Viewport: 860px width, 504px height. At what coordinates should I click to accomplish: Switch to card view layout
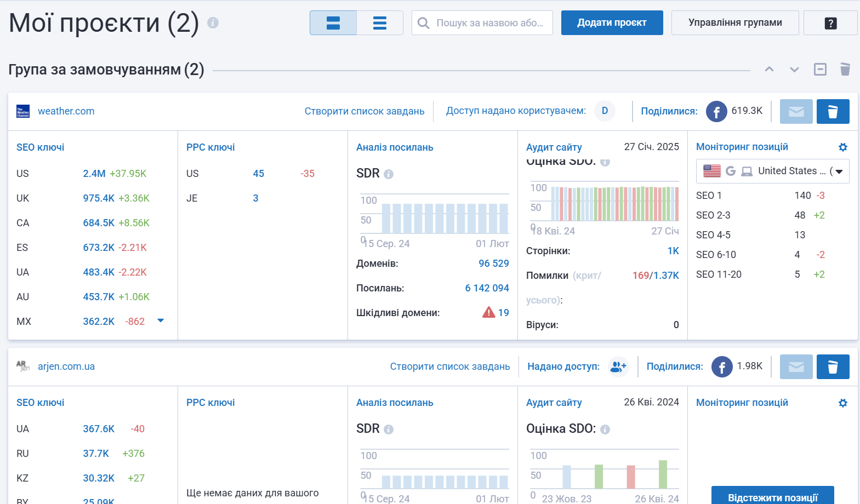click(x=333, y=23)
